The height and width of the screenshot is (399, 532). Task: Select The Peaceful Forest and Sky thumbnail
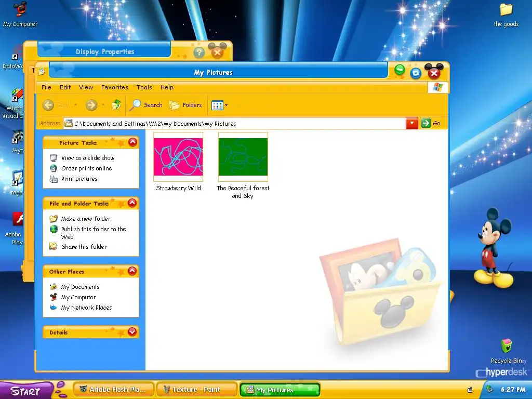click(243, 157)
